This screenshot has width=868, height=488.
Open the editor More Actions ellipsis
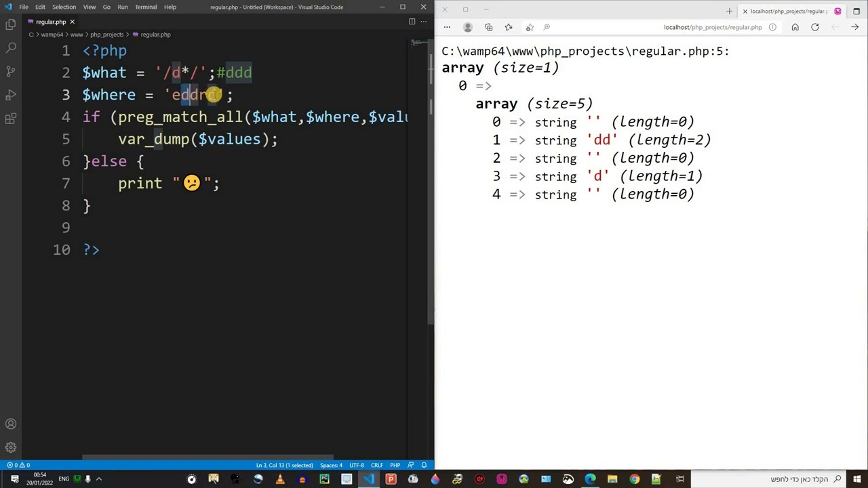[423, 22]
